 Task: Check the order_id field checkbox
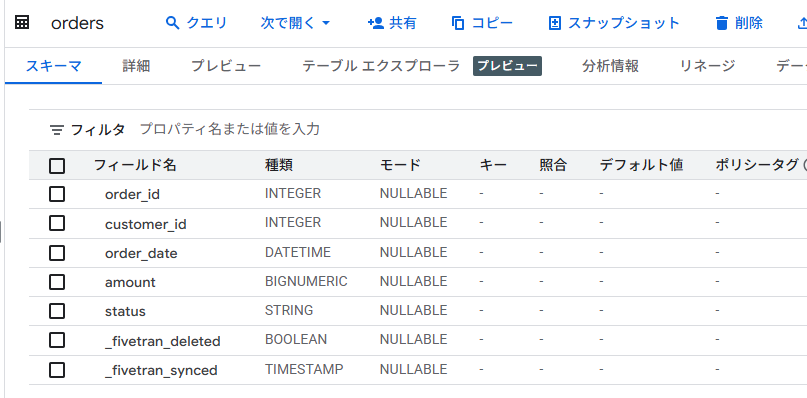[x=57, y=194]
